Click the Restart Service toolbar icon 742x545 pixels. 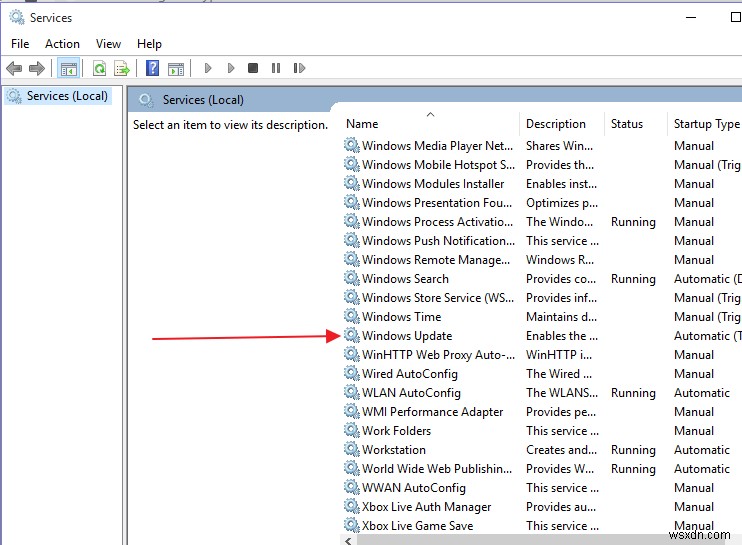299,68
